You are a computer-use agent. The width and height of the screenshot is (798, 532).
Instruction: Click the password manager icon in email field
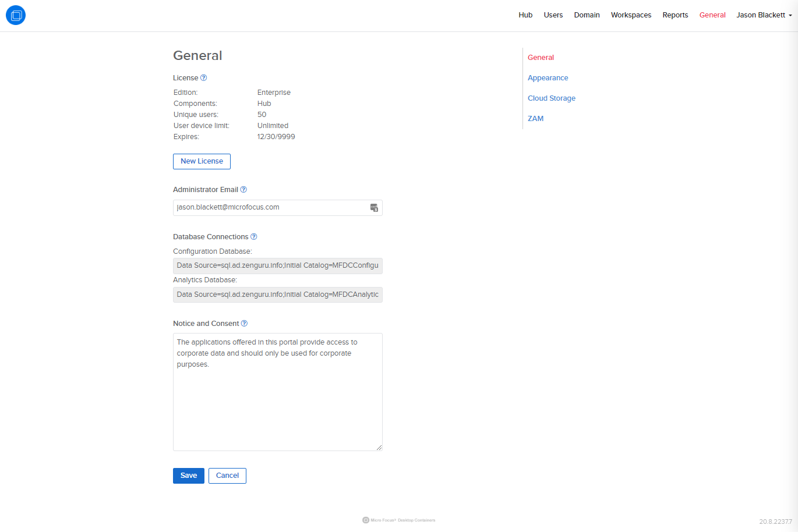[x=374, y=208]
